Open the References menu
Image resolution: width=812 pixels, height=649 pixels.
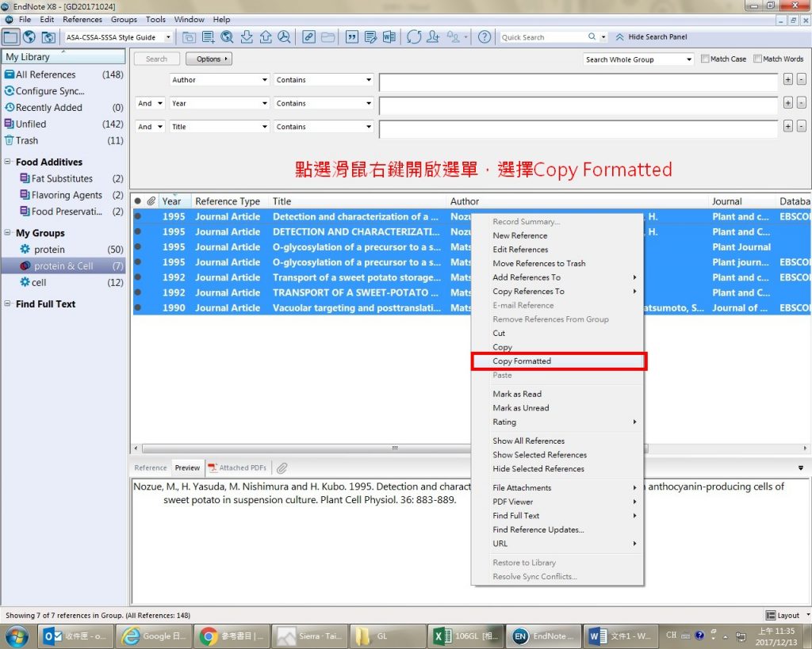pyautogui.click(x=82, y=20)
